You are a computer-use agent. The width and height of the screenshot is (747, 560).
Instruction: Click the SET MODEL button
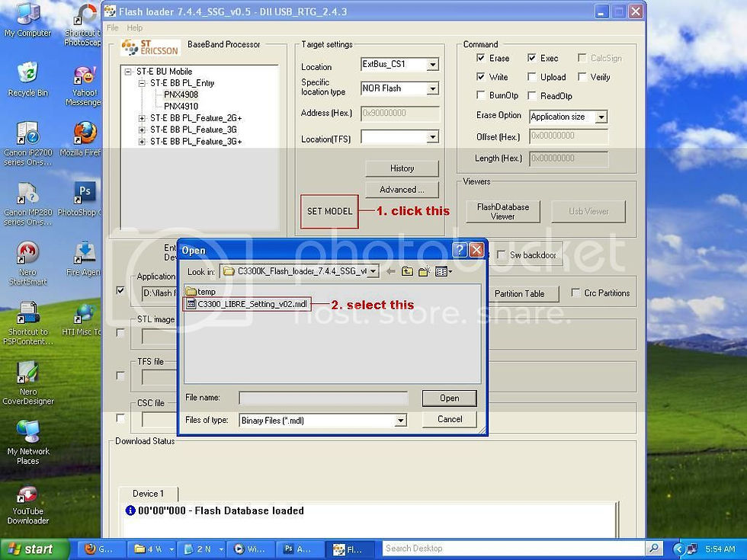(x=329, y=212)
